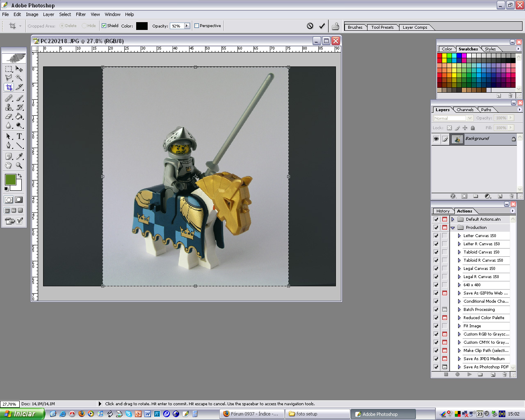525x420 pixels.
Task: Select the Blur tool
Action: click(x=9, y=126)
